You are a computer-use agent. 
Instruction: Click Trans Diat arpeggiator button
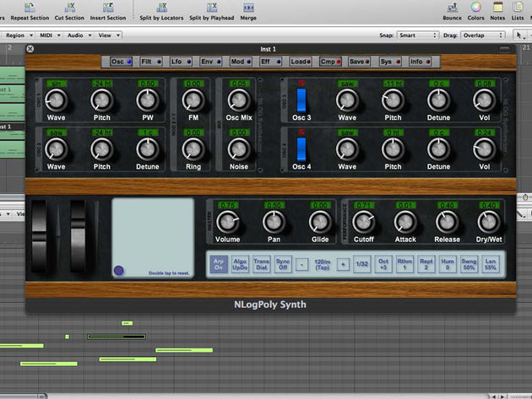[x=262, y=264]
